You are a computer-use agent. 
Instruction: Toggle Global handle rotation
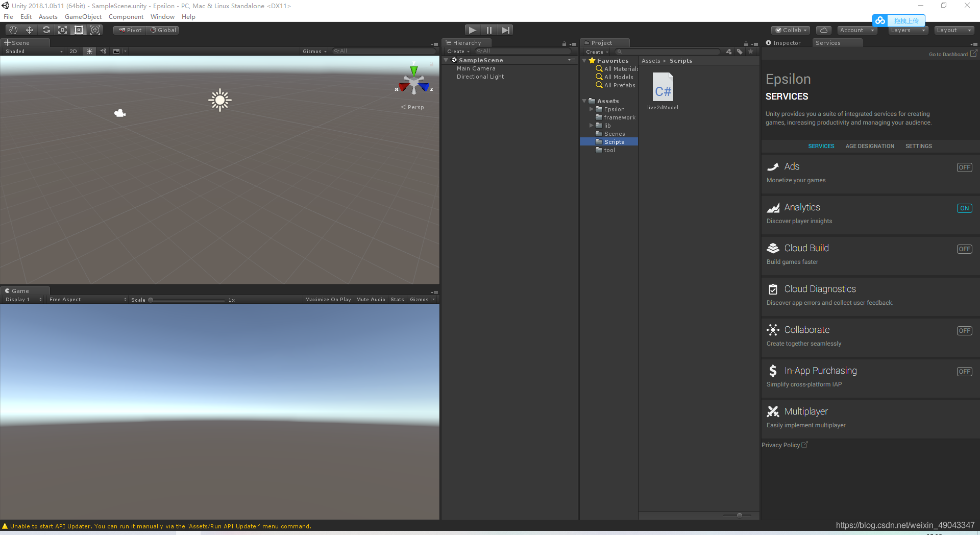[x=163, y=30]
